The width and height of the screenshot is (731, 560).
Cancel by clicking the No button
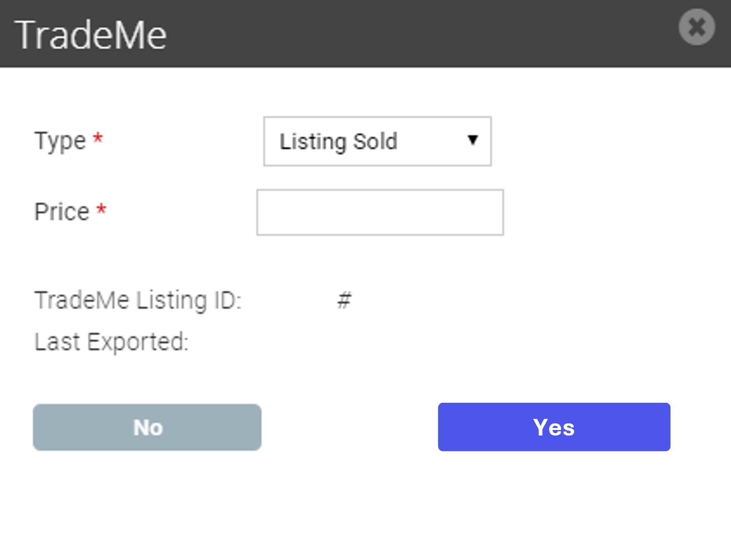click(147, 427)
